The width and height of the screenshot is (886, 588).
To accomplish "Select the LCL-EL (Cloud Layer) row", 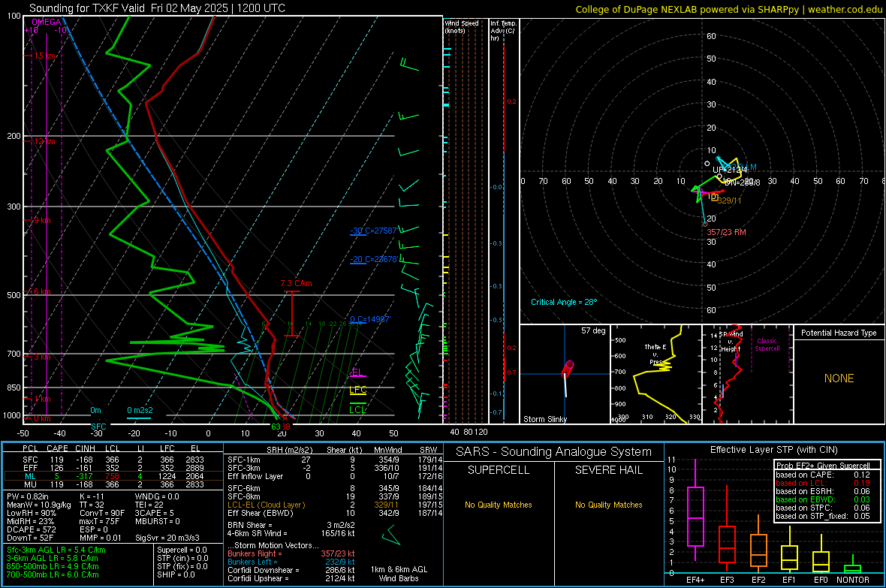I will tap(335, 505).
